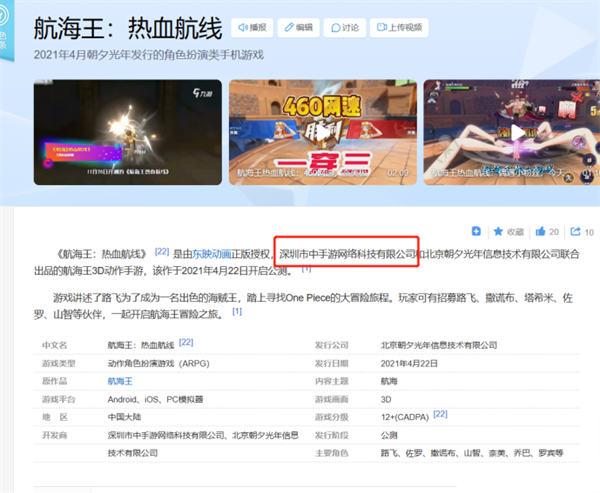Click the 动作角色扮演游戏 (ARPG) value

tap(158, 363)
